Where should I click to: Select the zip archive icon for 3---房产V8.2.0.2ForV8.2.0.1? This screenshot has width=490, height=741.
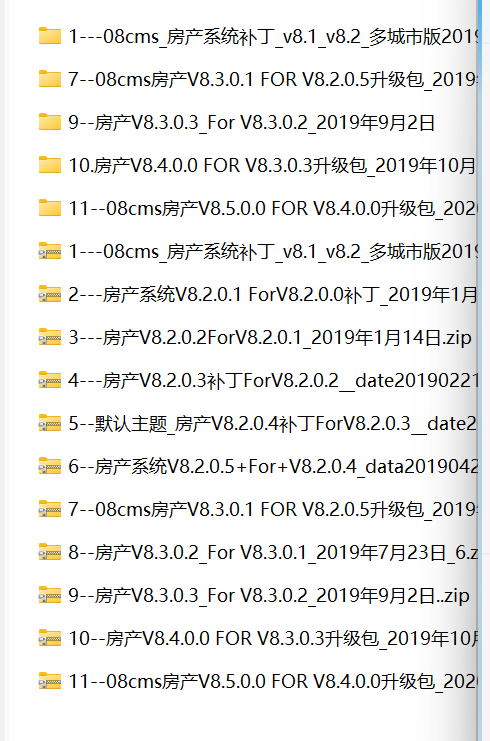(50, 337)
